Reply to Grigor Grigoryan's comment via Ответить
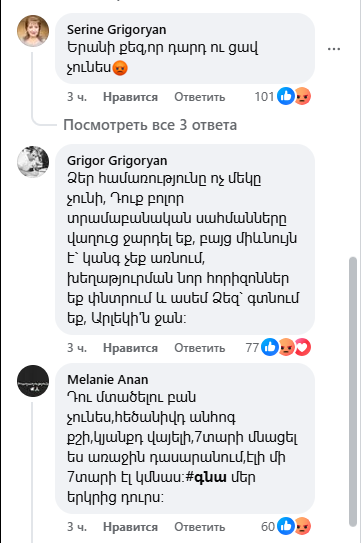 tap(200, 348)
